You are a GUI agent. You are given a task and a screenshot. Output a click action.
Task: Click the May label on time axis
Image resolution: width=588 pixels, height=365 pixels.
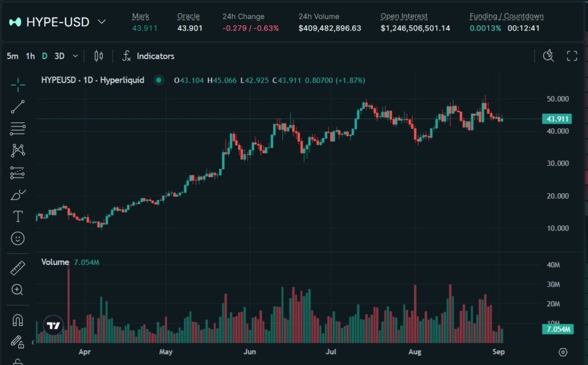pyautogui.click(x=166, y=352)
